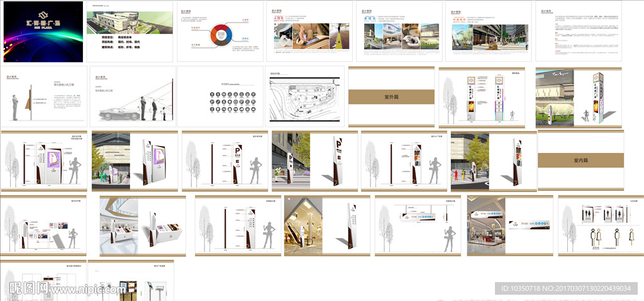Select the parking sign street rendering page
The image size is (644, 301).
[x=314, y=161]
